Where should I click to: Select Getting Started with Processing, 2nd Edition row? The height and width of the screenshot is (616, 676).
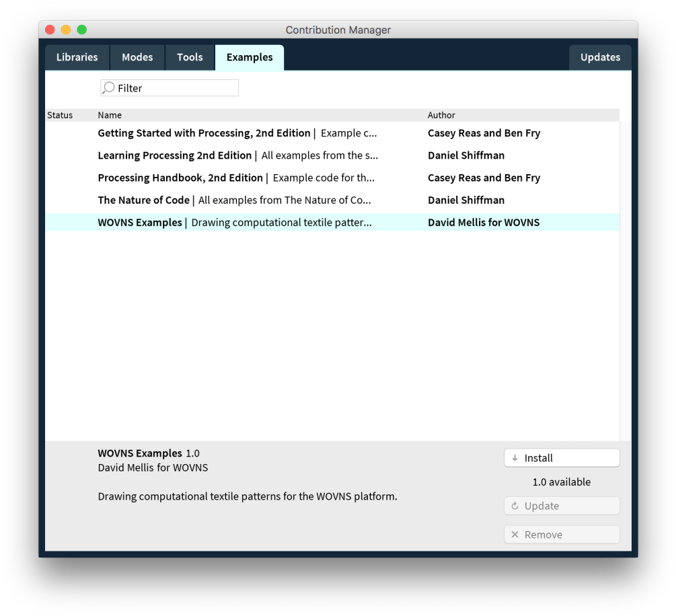tap(332, 133)
